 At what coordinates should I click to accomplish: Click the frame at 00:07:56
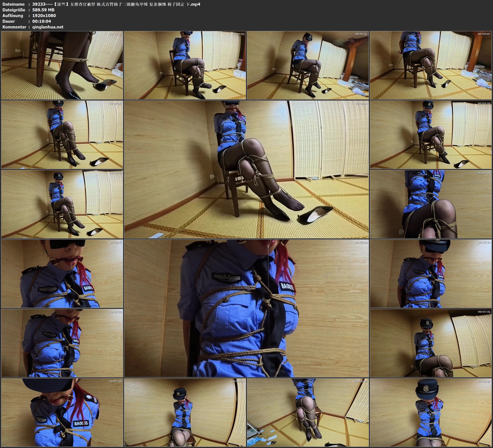62,412
